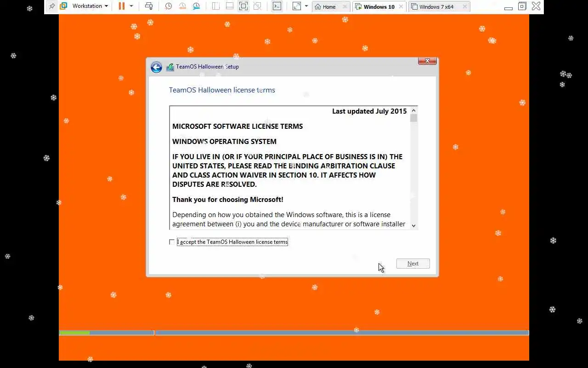Click 'WINDOWS OPERATING SYSTEM' line
588x368 pixels.
tap(224, 141)
